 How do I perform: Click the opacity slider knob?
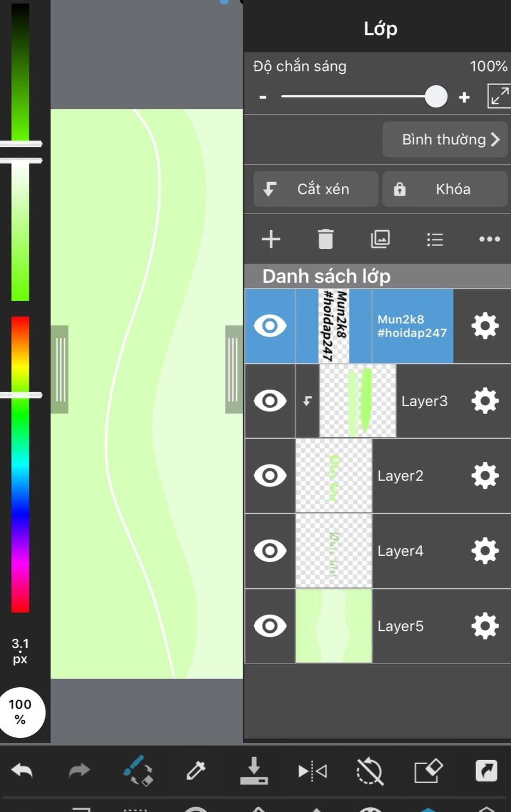[436, 96]
